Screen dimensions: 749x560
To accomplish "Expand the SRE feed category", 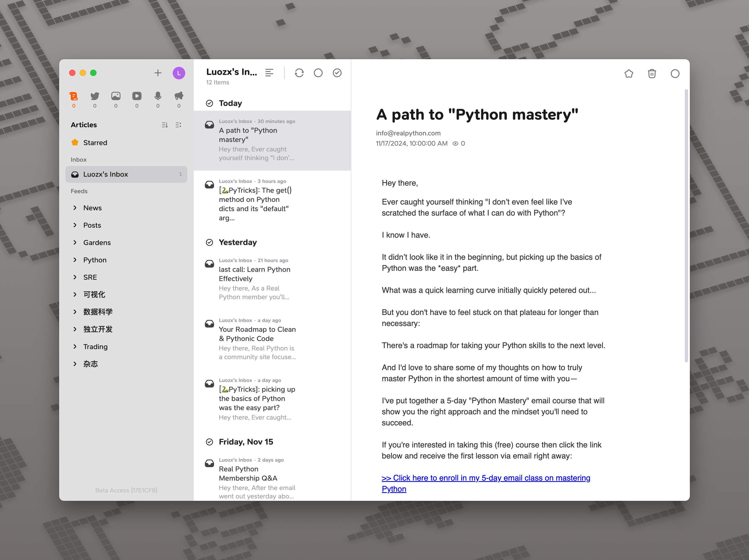I will pos(75,277).
